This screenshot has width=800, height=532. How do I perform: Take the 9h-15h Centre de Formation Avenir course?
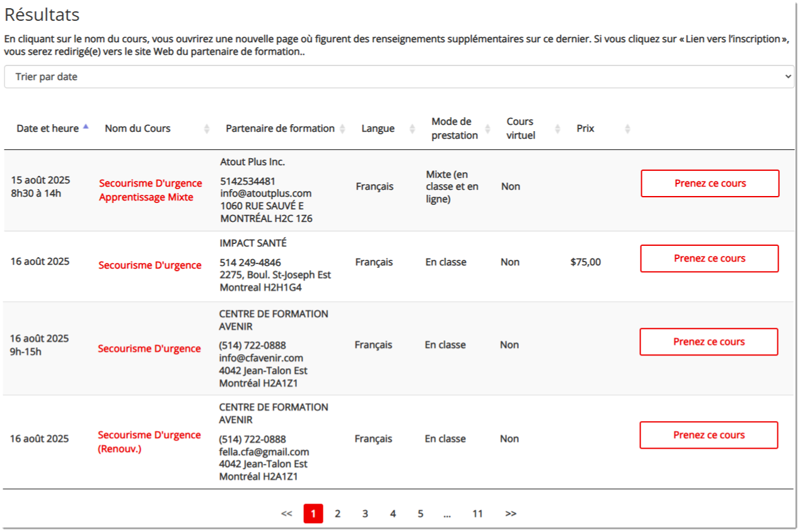(709, 342)
